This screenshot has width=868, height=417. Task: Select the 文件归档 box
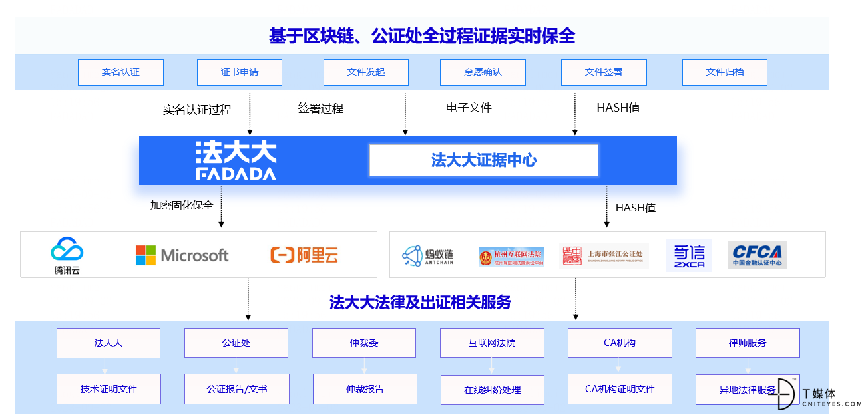tap(725, 72)
